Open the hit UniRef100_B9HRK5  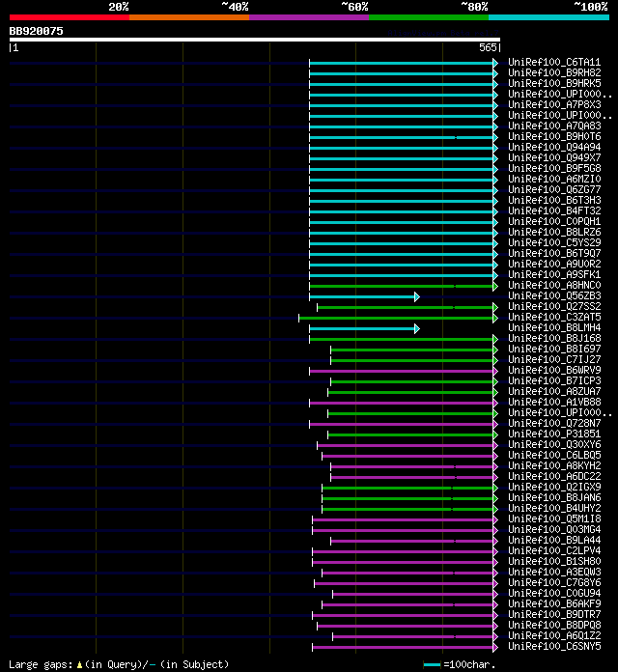click(554, 83)
